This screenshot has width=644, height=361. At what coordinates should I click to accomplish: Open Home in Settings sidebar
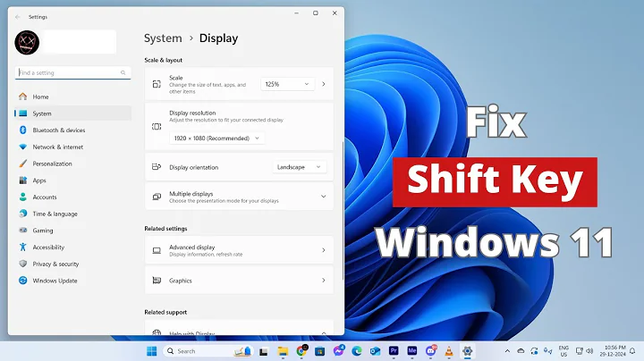tap(72, 97)
